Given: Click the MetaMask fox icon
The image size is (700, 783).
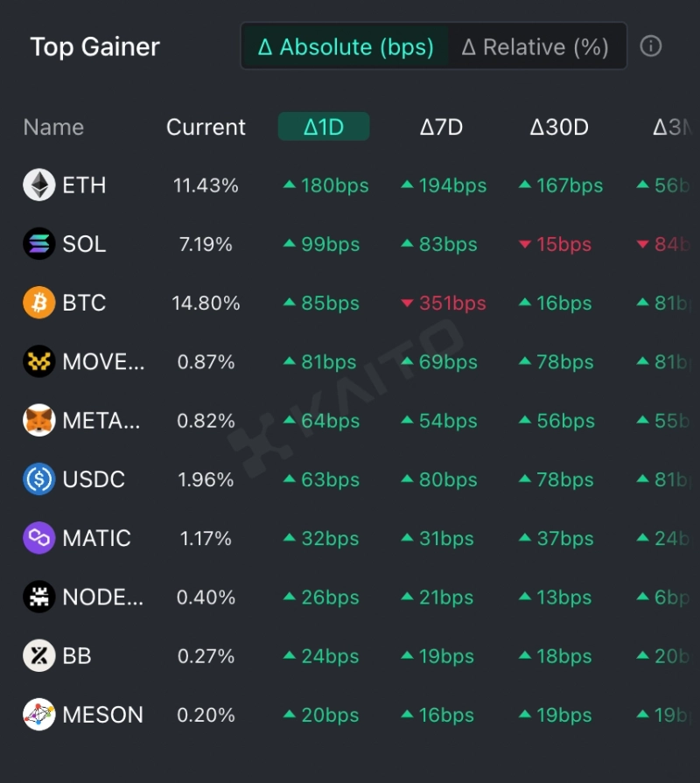Looking at the screenshot, I should (39, 421).
